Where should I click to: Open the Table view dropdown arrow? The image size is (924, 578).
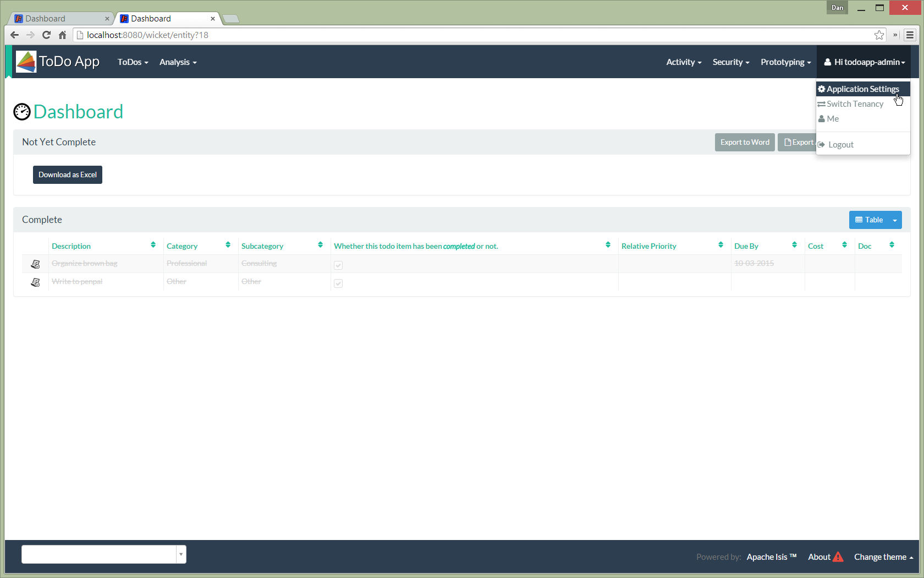pos(895,220)
